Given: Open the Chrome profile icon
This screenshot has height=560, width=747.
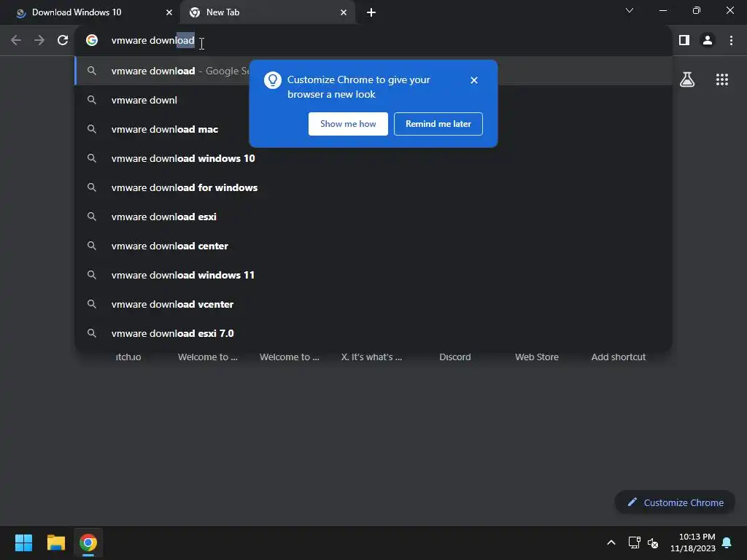Looking at the screenshot, I should click(708, 41).
